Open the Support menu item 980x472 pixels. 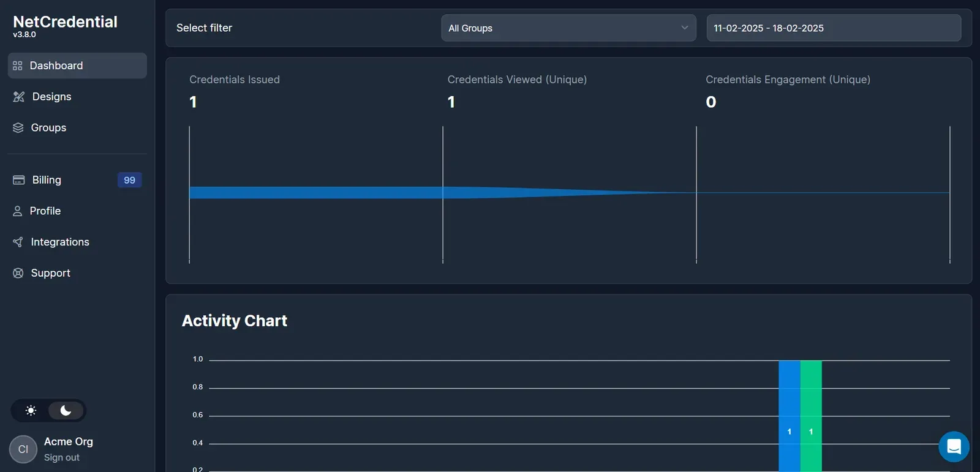point(77,273)
